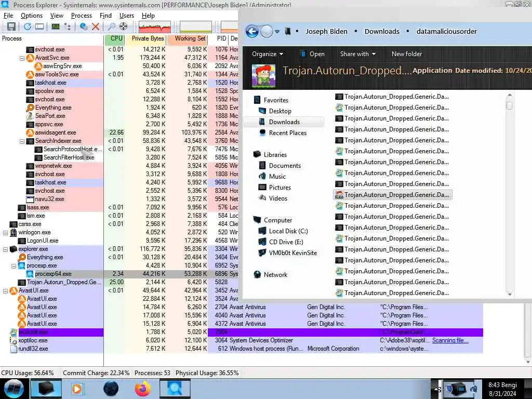
Task: Click the Videos library icon
Action: point(262,198)
